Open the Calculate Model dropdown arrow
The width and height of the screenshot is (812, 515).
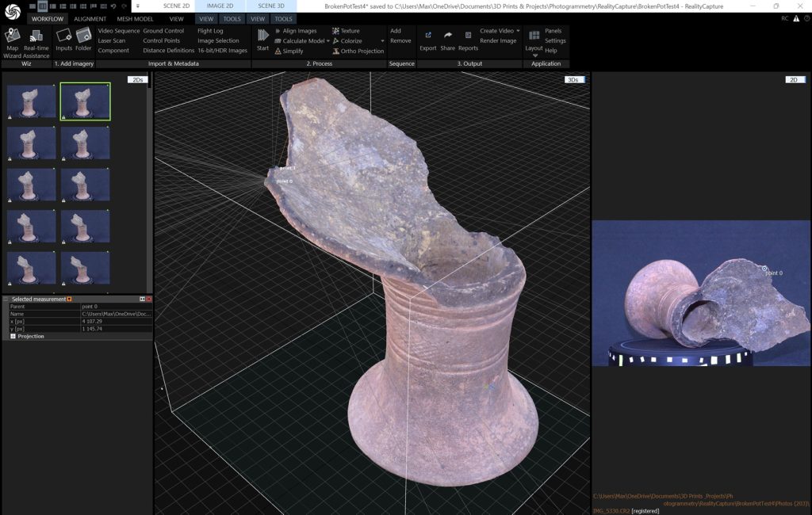[x=328, y=41]
